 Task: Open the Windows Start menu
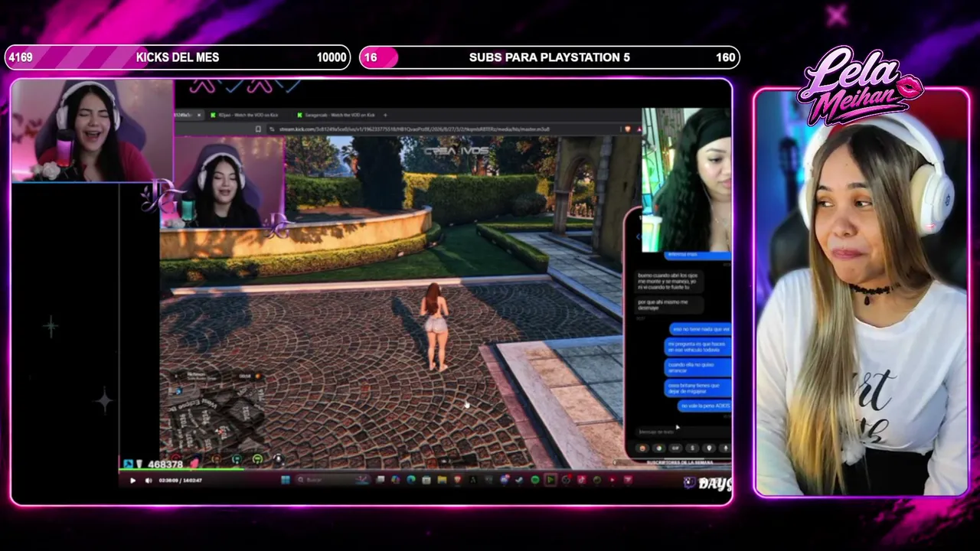click(286, 480)
